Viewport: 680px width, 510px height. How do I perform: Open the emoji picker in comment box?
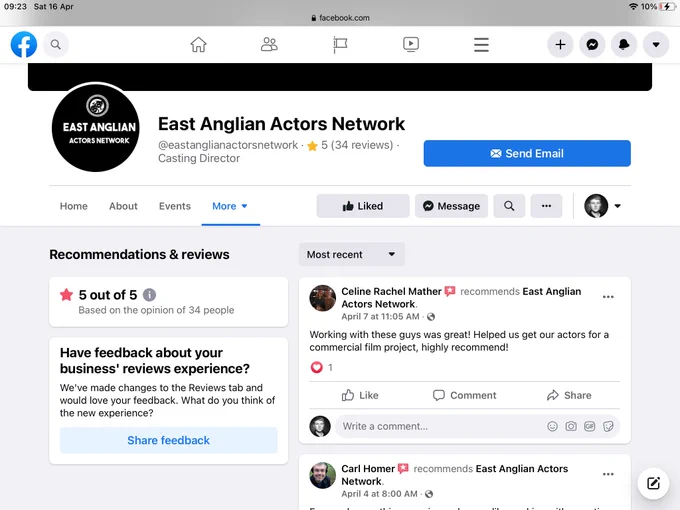click(552, 426)
